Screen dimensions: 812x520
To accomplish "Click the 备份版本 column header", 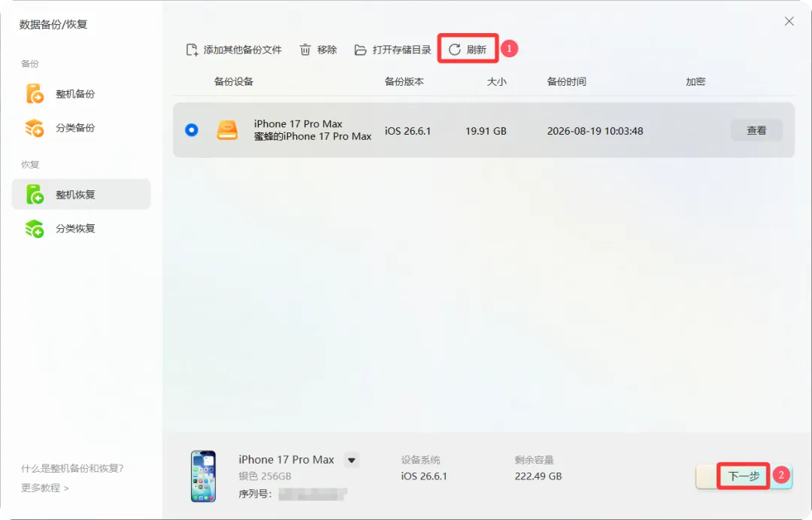I will [404, 81].
